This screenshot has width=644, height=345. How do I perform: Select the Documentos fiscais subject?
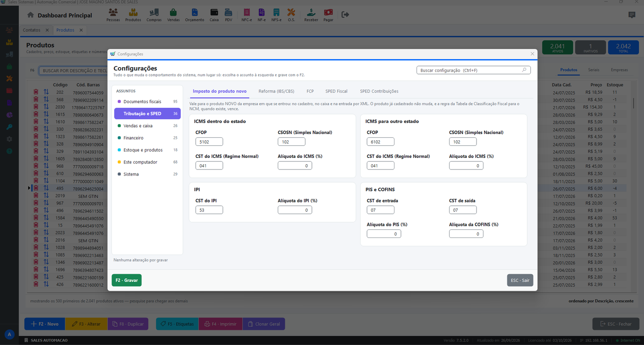tap(147, 101)
